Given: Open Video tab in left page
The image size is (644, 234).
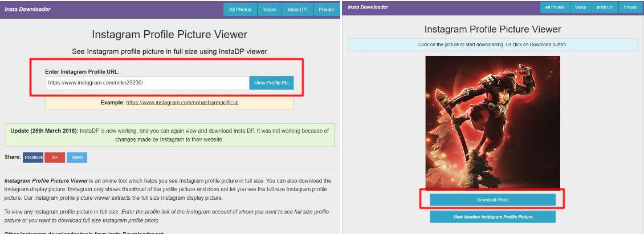Looking at the screenshot, I should tap(270, 10).
